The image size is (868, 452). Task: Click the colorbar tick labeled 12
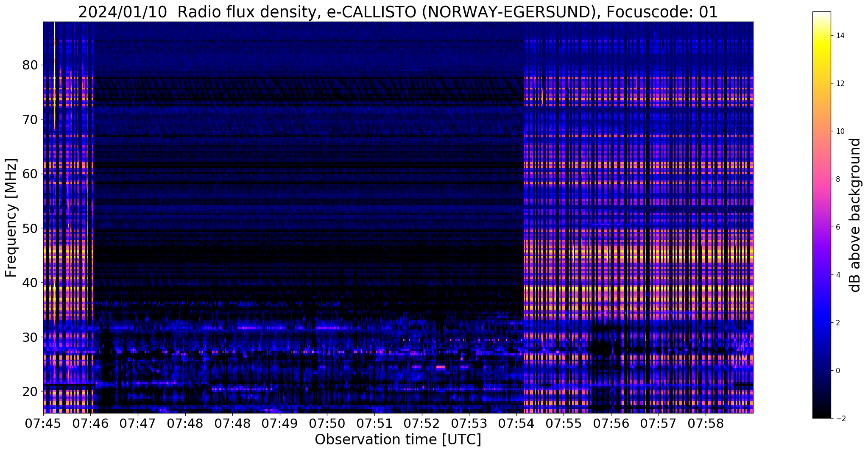click(840, 83)
